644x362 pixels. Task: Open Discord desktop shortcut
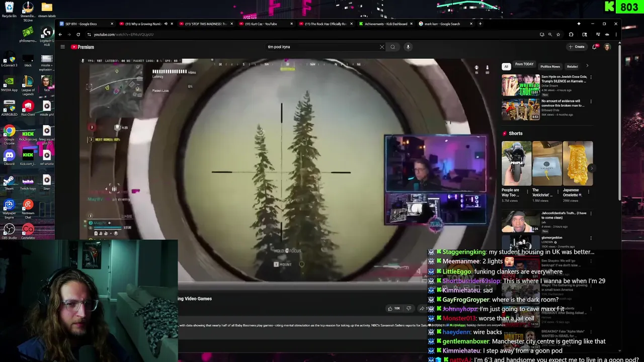tap(9, 157)
